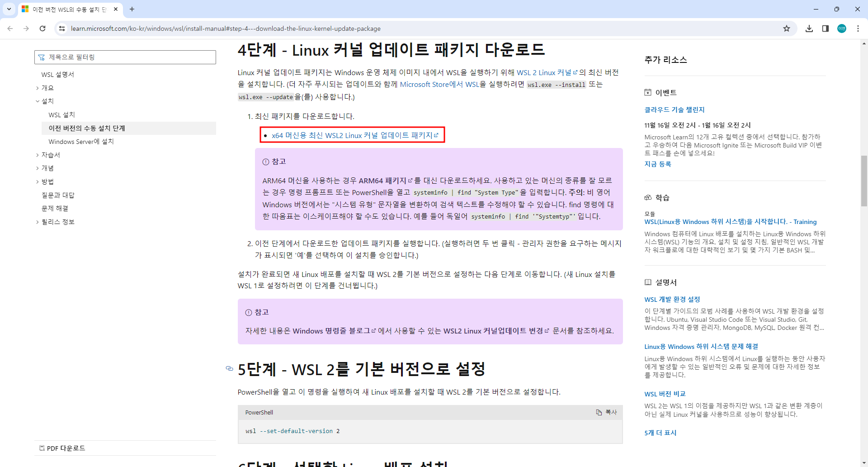Open Linux용 Windows 하위 시스템 문제 해결 link
The height and width of the screenshot is (467, 868).
pos(701,346)
